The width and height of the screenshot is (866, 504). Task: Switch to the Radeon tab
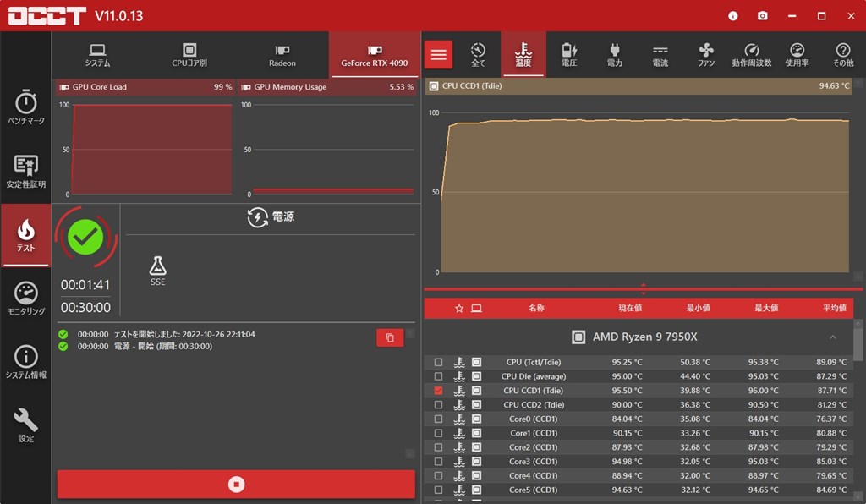point(282,55)
